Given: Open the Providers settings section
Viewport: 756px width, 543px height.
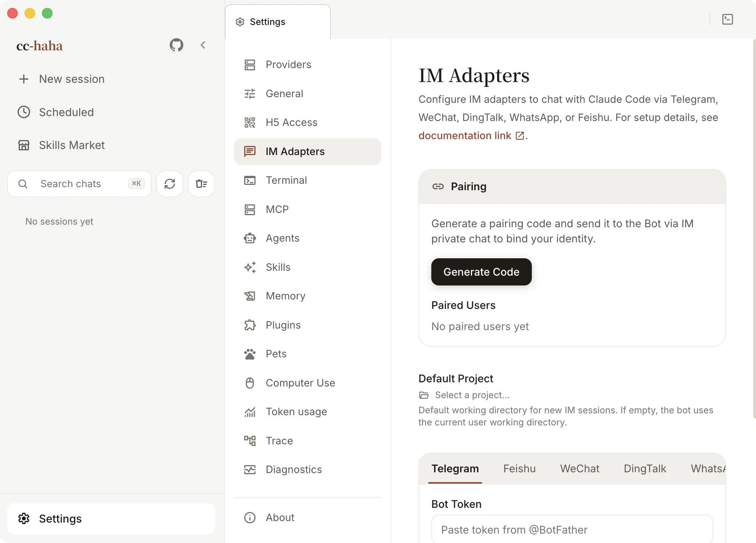Looking at the screenshot, I should coord(308,65).
